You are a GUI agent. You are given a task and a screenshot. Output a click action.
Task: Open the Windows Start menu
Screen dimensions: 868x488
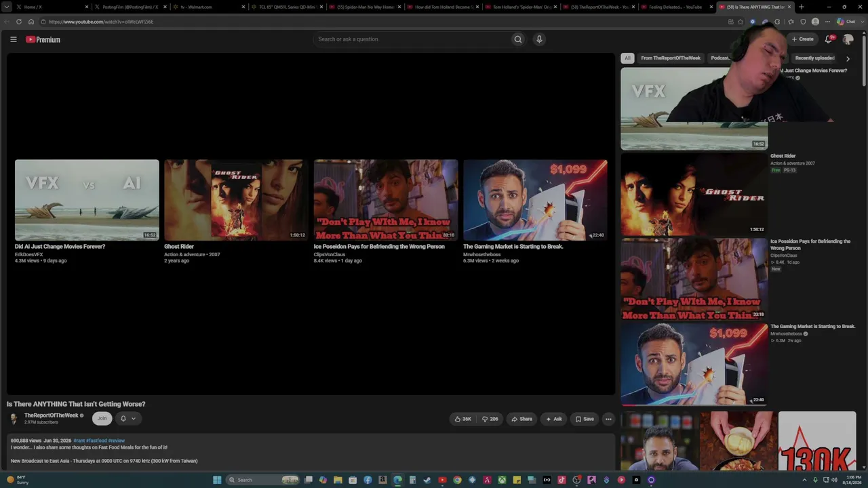217,480
